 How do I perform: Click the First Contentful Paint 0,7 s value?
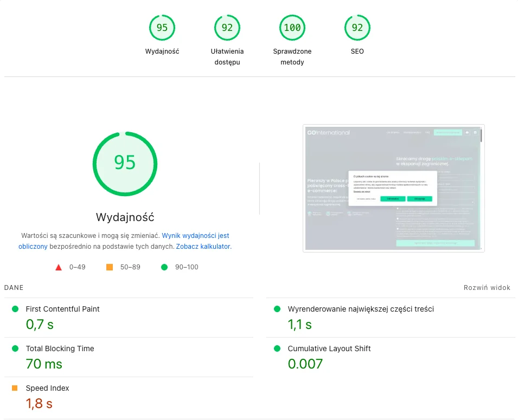[x=40, y=325]
